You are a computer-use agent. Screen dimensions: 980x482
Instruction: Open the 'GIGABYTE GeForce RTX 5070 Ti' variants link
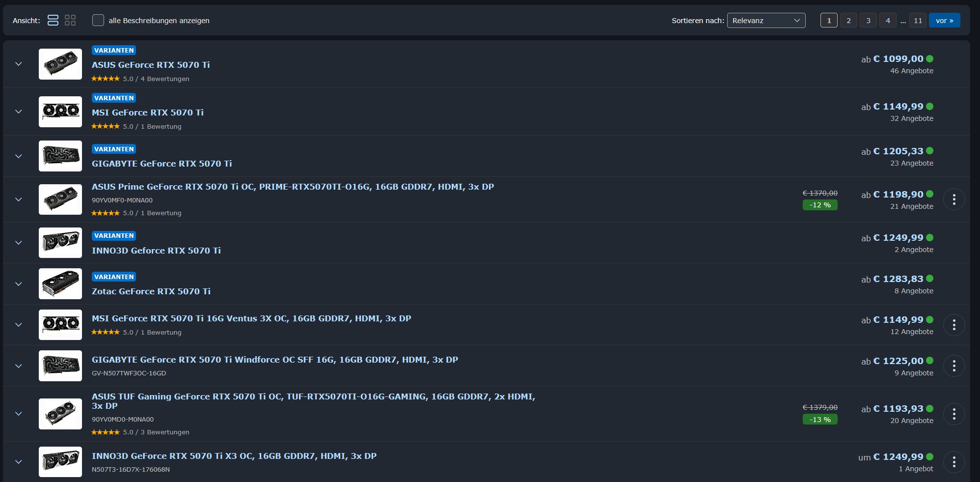click(162, 164)
